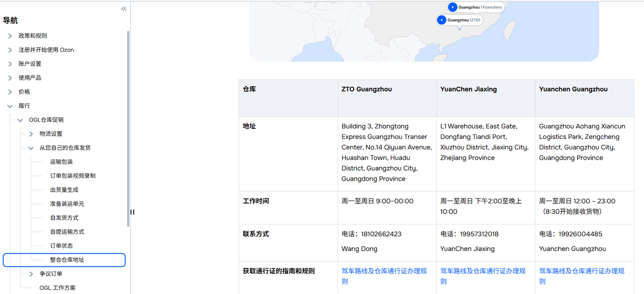Expand the 争议订单 branch
The image size is (644, 294).
(x=31, y=274)
